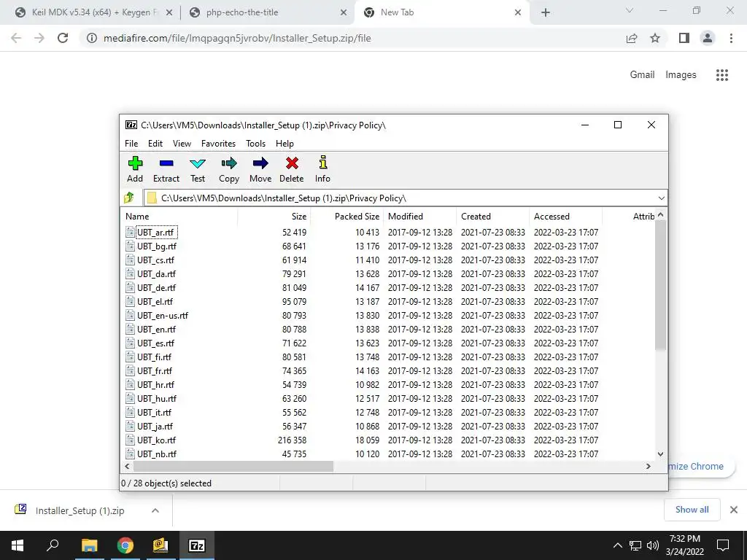Click the Add toolbar icon in 7-Zip
The width and height of the screenshot is (747, 560).
pos(135,163)
